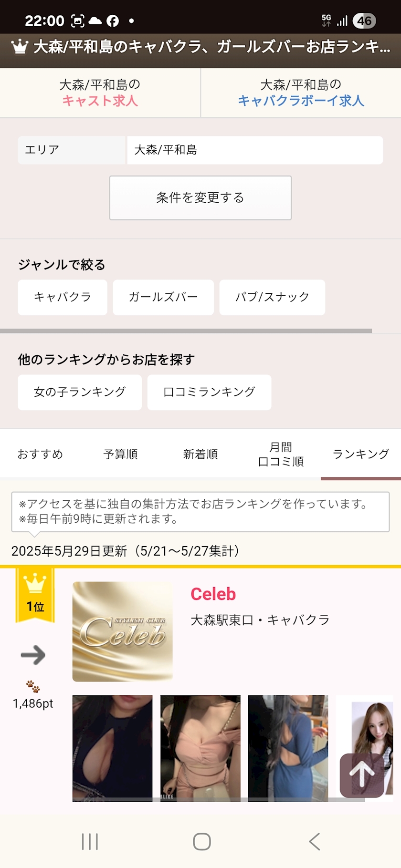Tap the gray rank trend arrow
The image size is (401, 868).
[33, 655]
